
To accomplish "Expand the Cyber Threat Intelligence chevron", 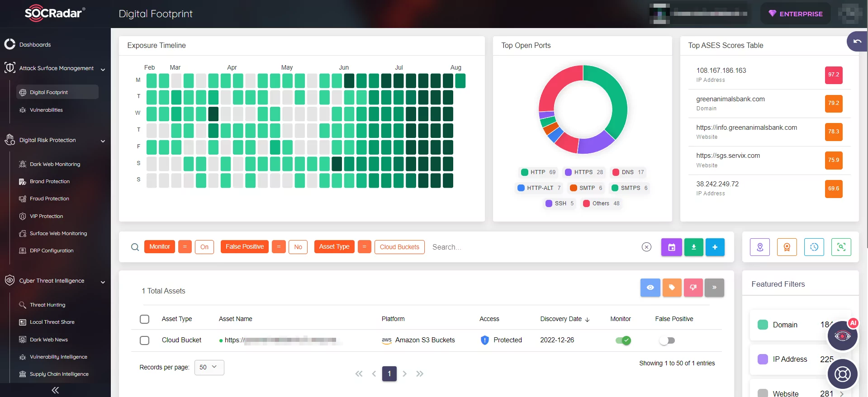I will (x=103, y=282).
